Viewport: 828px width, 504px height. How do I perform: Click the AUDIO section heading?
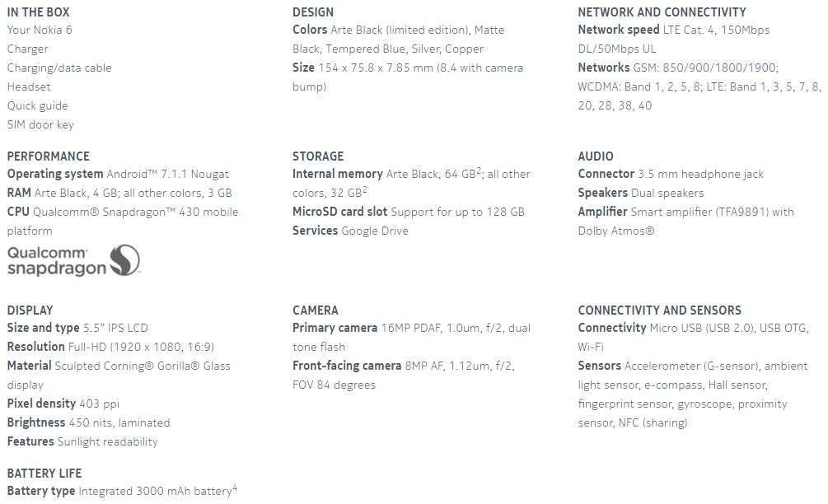pyautogui.click(x=596, y=156)
